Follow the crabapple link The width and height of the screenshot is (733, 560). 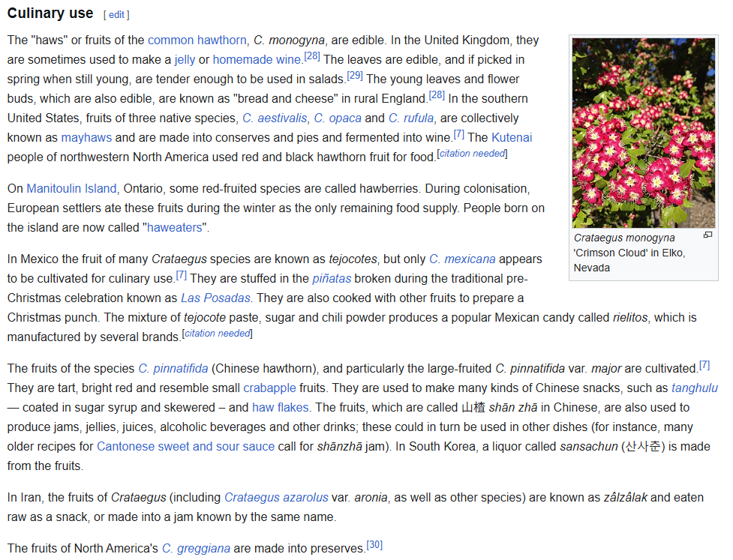tap(270, 388)
